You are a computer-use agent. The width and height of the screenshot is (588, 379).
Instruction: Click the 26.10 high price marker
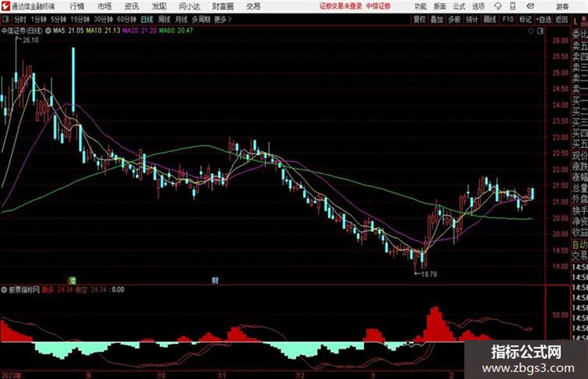[x=30, y=40]
